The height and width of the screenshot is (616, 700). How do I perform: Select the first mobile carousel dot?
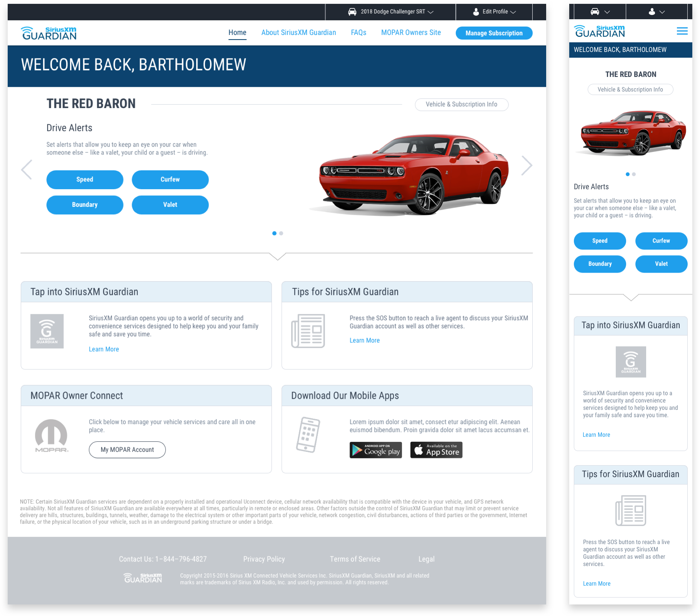point(628,175)
